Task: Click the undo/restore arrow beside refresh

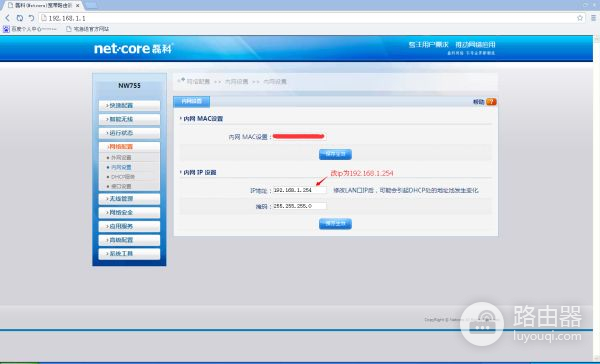Action: tap(31, 18)
